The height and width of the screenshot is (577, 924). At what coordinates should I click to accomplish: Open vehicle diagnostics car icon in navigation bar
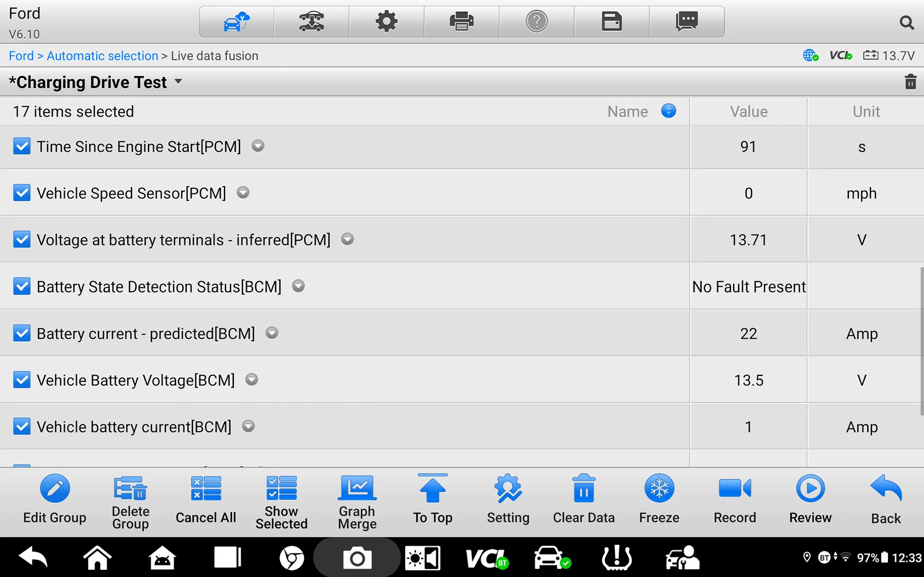pos(552,558)
